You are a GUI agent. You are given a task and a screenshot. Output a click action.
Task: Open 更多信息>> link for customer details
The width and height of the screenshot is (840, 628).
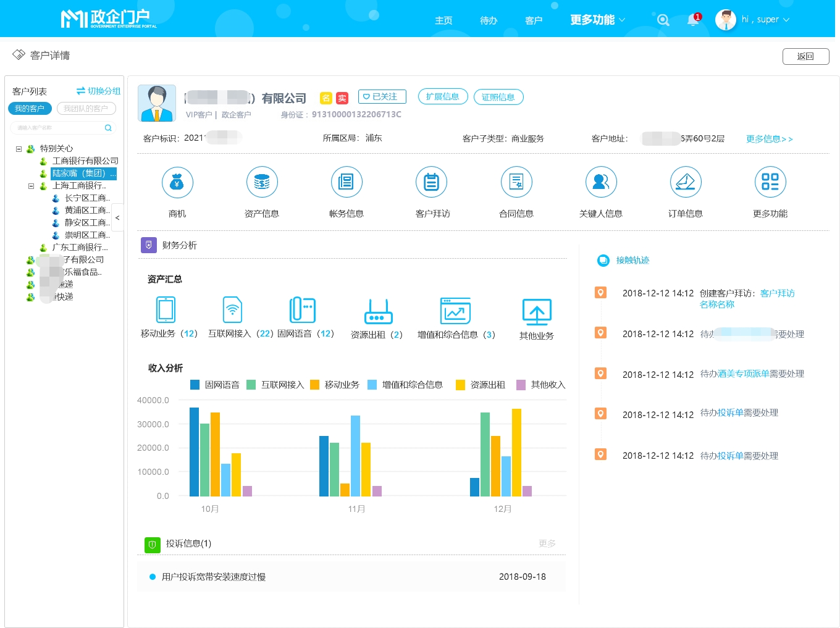(x=769, y=138)
